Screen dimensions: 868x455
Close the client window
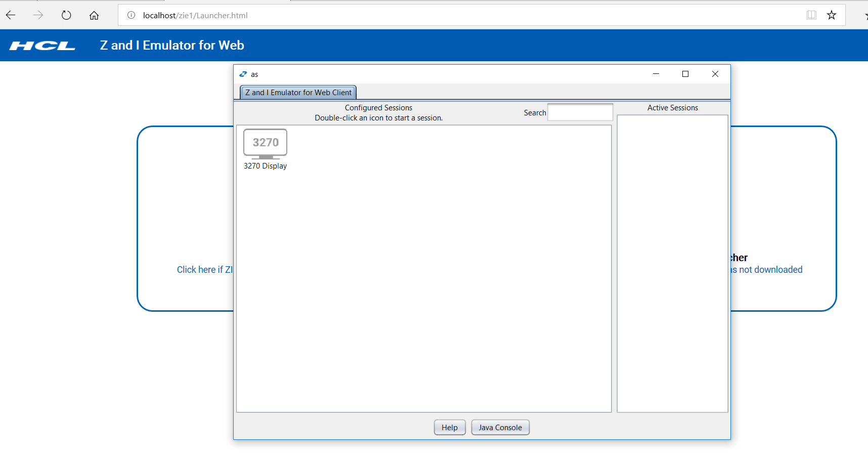tap(715, 74)
